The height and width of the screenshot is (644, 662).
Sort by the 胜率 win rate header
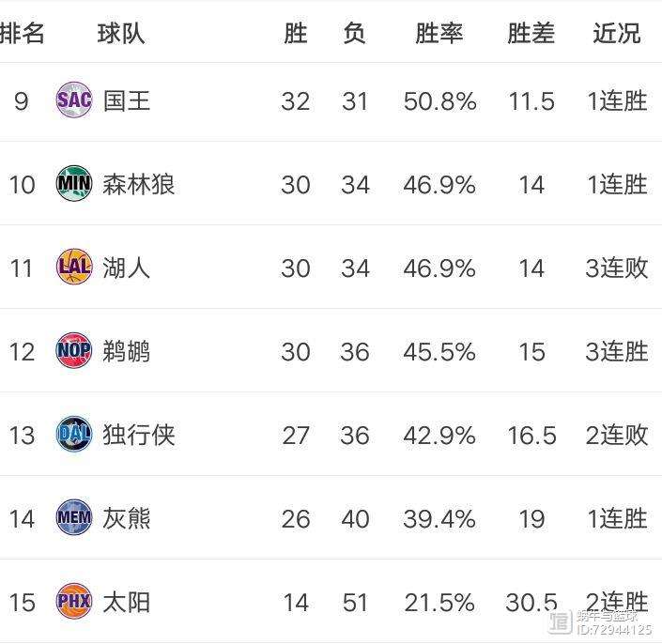point(439,34)
